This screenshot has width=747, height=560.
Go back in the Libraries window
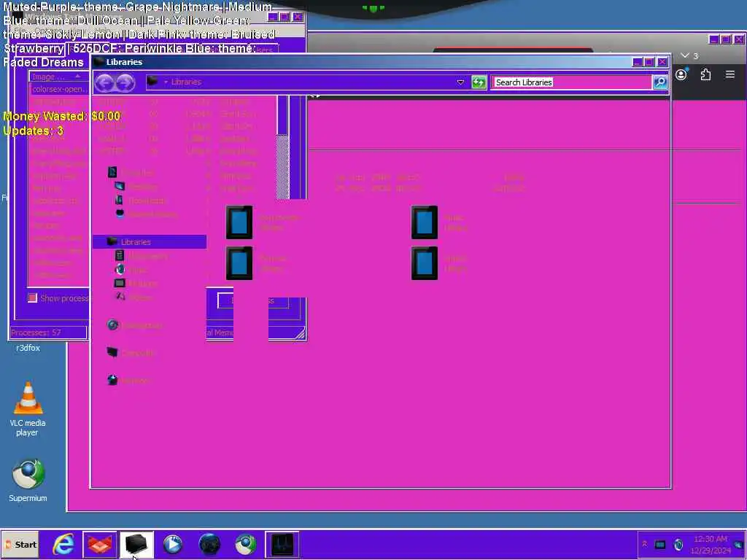pyautogui.click(x=104, y=82)
